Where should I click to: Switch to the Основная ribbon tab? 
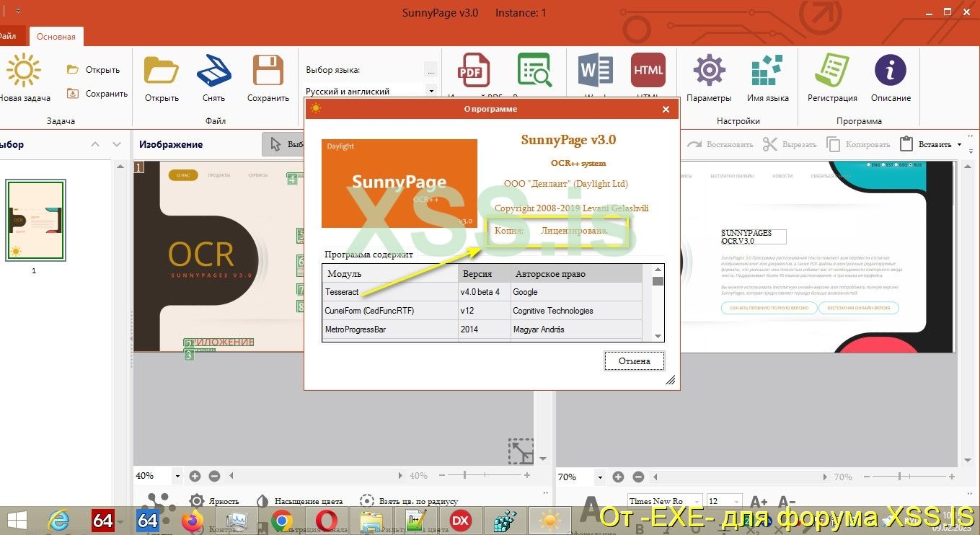click(x=56, y=36)
